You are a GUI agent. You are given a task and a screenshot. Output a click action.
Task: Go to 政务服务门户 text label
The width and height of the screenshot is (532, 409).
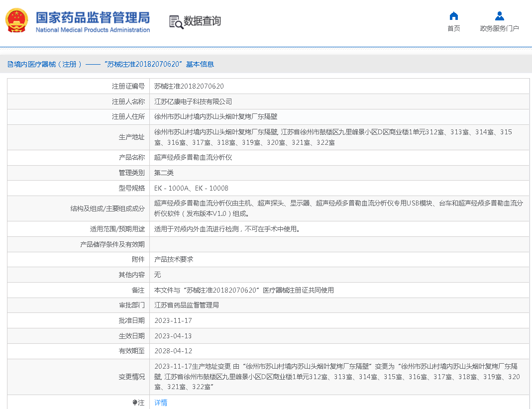point(499,28)
